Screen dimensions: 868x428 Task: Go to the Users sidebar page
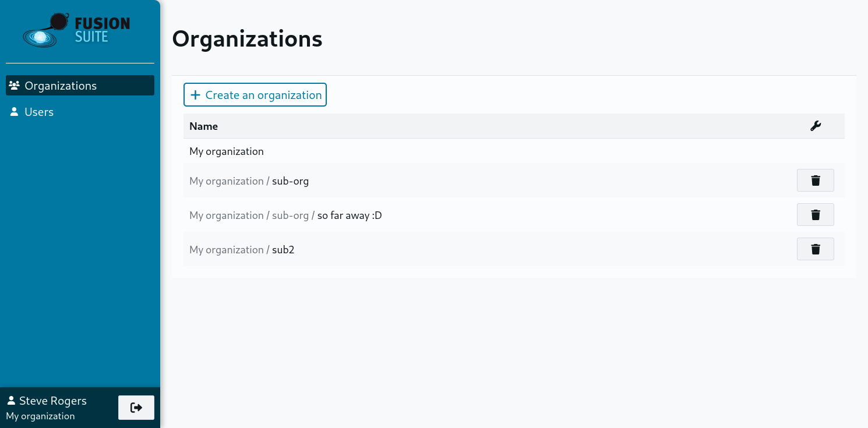[x=39, y=112]
